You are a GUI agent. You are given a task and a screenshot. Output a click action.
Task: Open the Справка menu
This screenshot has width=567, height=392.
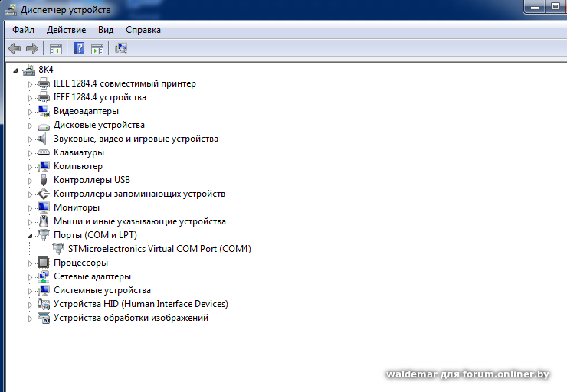[143, 30]
